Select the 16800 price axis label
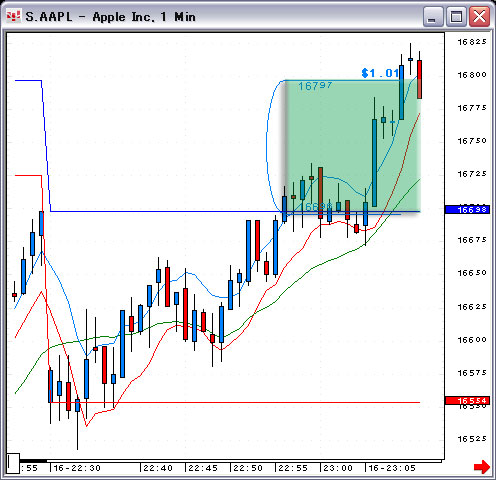 (472, 75)
